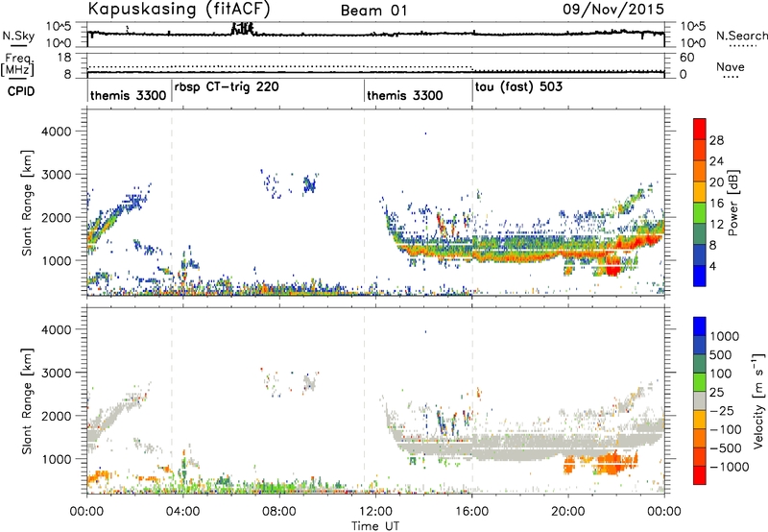Click the 04:00 time tick label
The image size is (768, 532).
click(183, 512)
